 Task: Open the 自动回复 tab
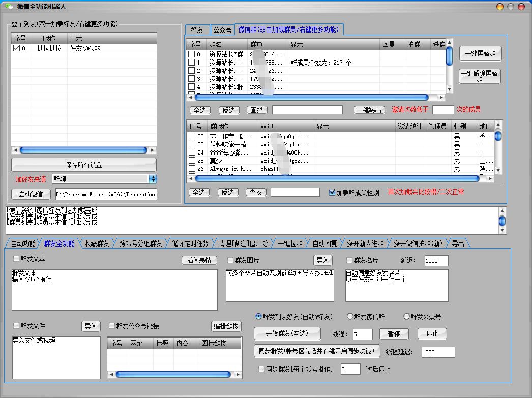(x=324, y=243)
